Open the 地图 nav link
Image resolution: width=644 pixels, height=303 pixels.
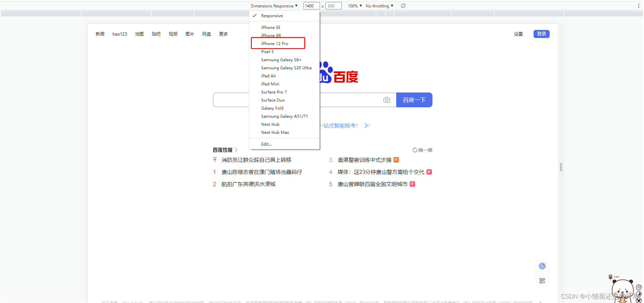139,34
